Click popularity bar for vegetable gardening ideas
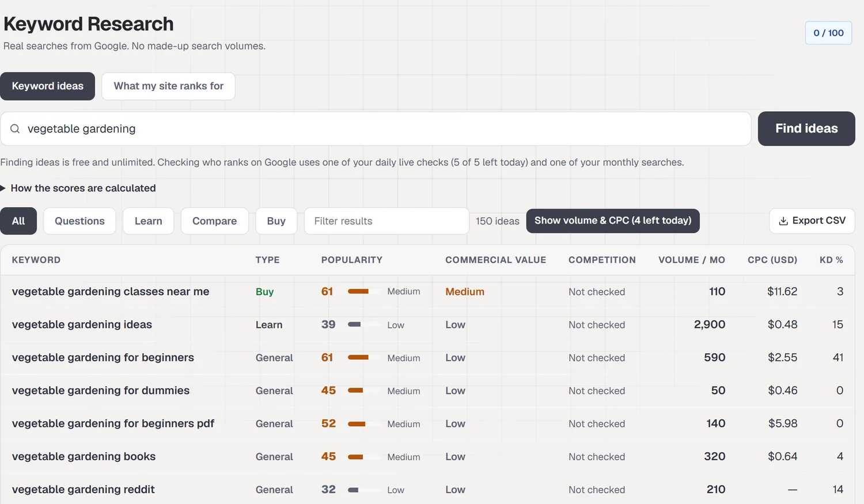Image resolution: width=864 pixels, height=504 pixels. (364, 324)
